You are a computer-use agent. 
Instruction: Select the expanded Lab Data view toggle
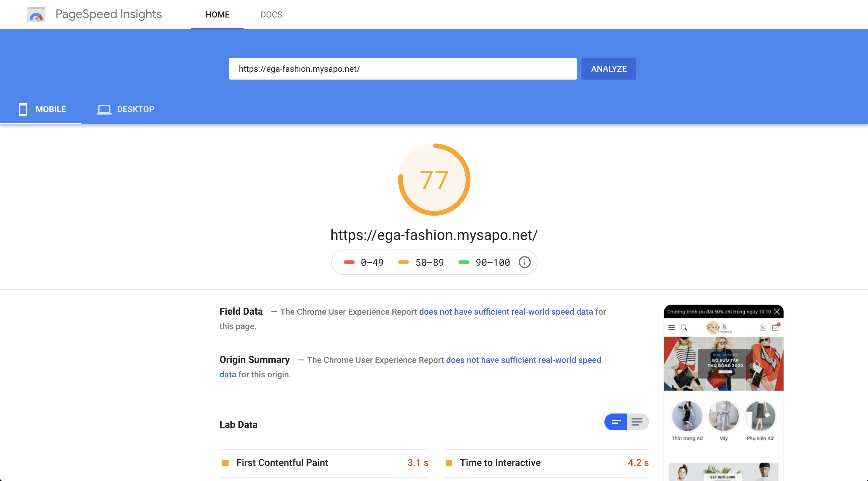coord(638,422)
